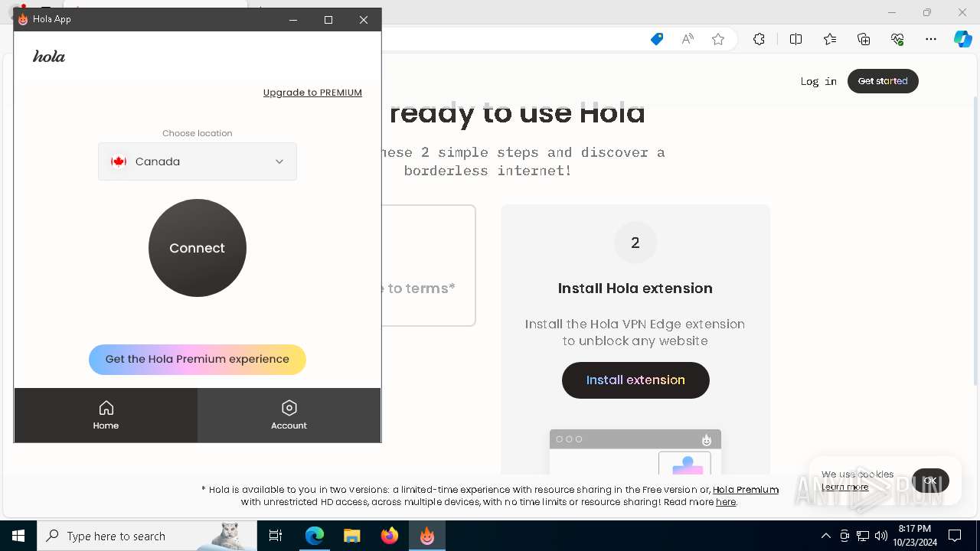980x551 pixels.
Task: Open Browser essentials heart icon
Action: coord(897,39)
